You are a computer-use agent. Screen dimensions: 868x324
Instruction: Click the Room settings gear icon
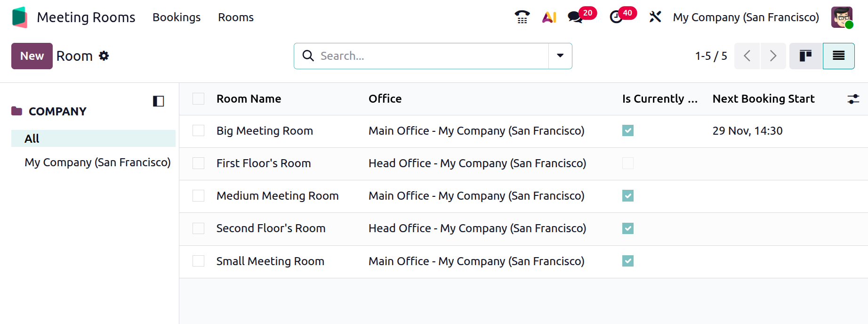pyautogui.click(x=104, y=56)
